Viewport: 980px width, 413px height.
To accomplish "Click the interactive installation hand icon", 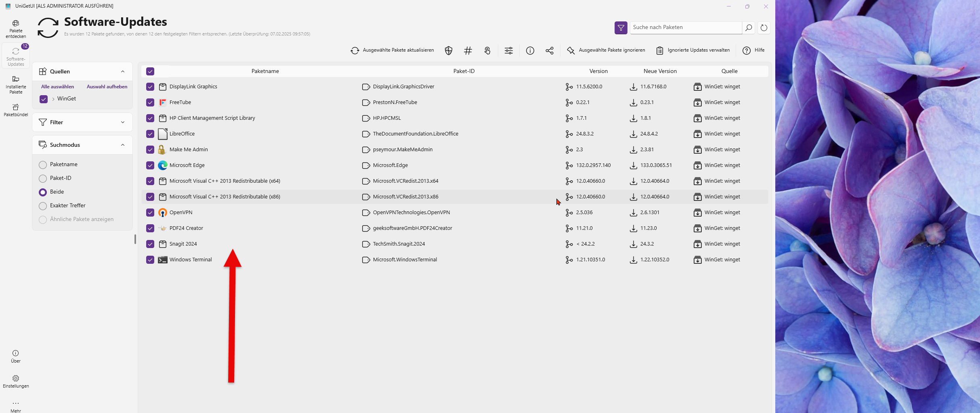I will [x=487, y=50].
